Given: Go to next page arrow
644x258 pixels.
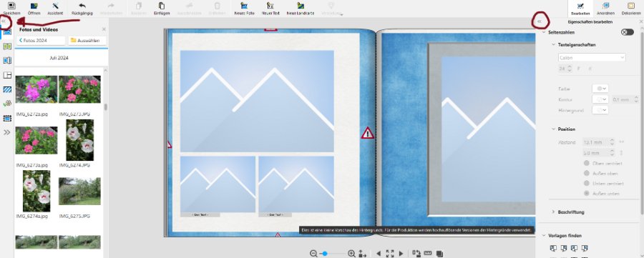Looking at the screenshot, I should coord(401,254).
